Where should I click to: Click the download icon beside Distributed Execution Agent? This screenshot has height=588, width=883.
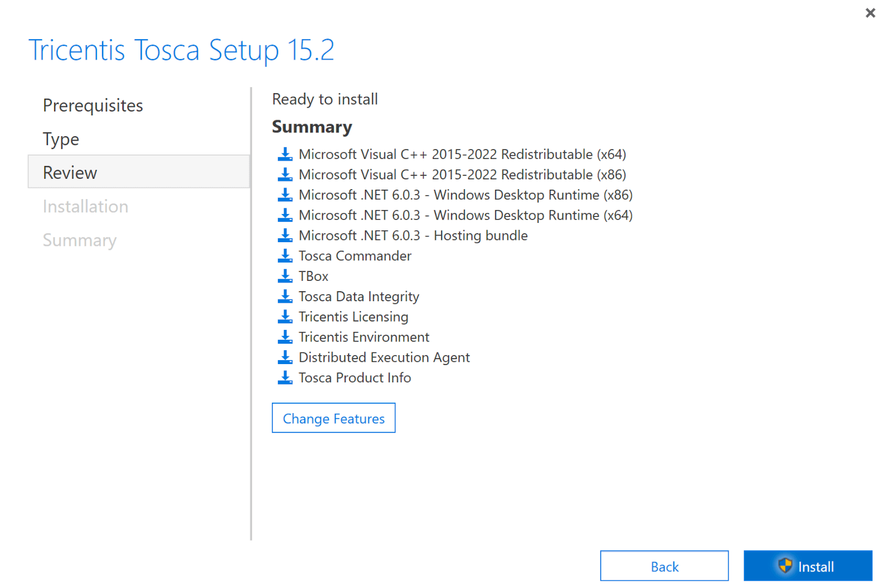pyautogui.click(x=285, y=357)
